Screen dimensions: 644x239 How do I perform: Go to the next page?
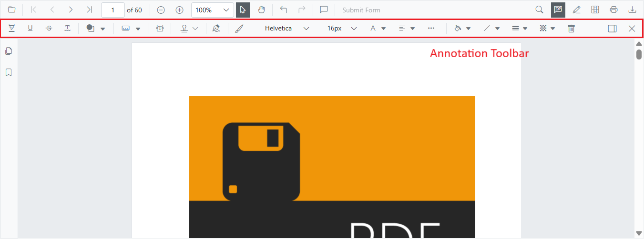[71, 10]
